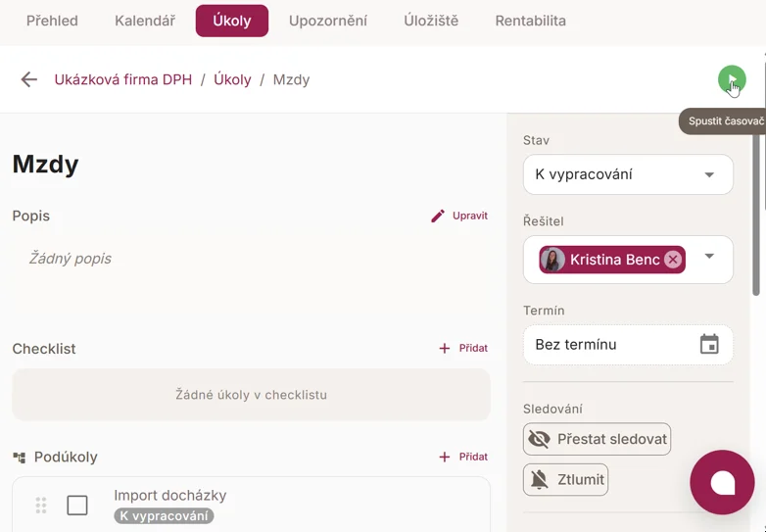Click the Úkoly breadcrumb link
This screenshot has height=532, width=766.
232,79
